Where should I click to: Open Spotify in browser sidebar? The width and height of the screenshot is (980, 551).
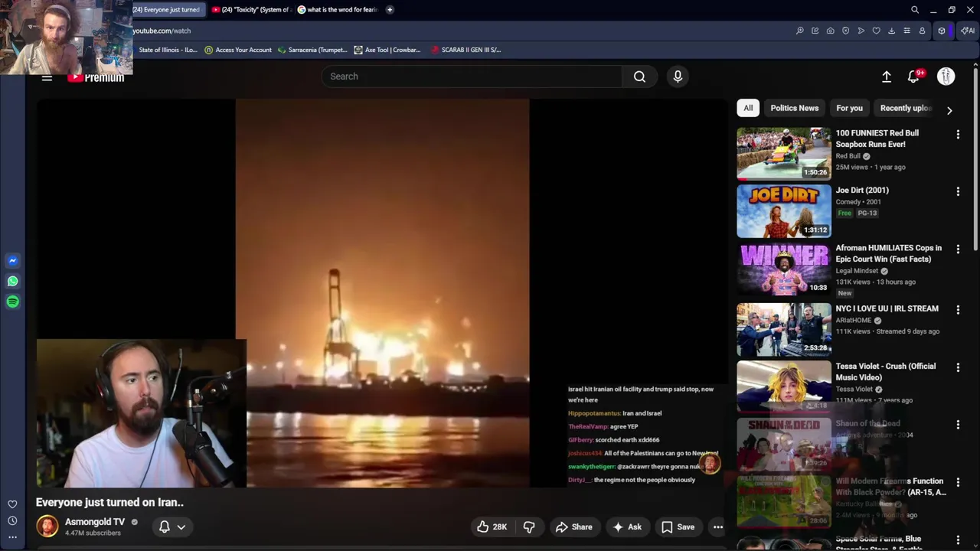12,302
